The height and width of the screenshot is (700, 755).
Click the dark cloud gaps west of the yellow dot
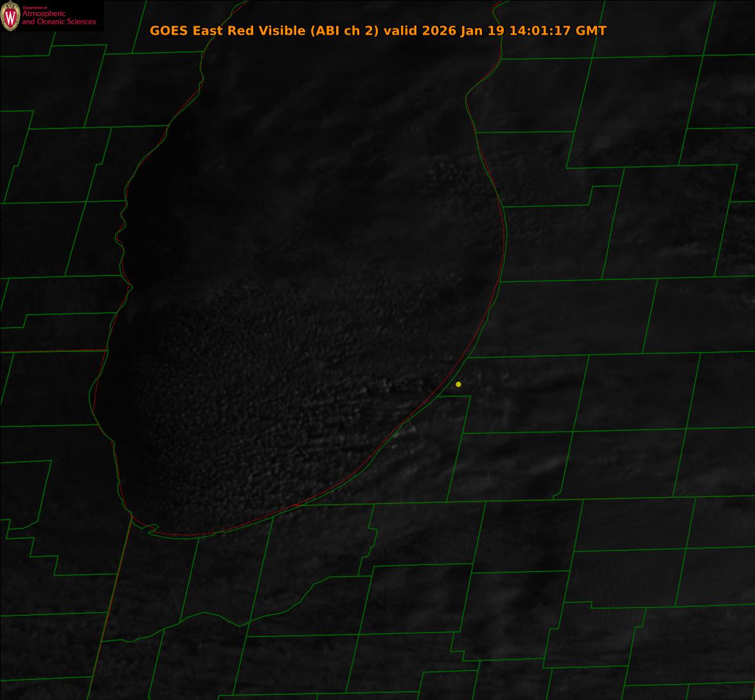point(392,385)
